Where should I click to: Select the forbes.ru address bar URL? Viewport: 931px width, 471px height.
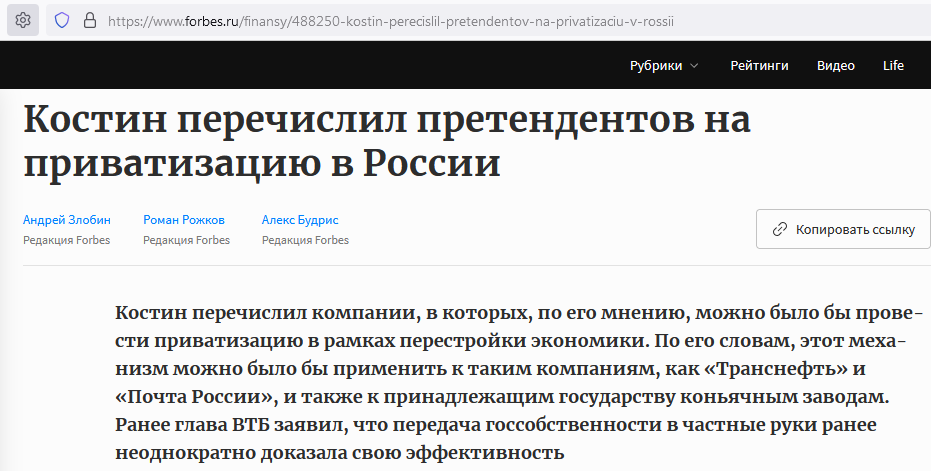click(391, 21)
